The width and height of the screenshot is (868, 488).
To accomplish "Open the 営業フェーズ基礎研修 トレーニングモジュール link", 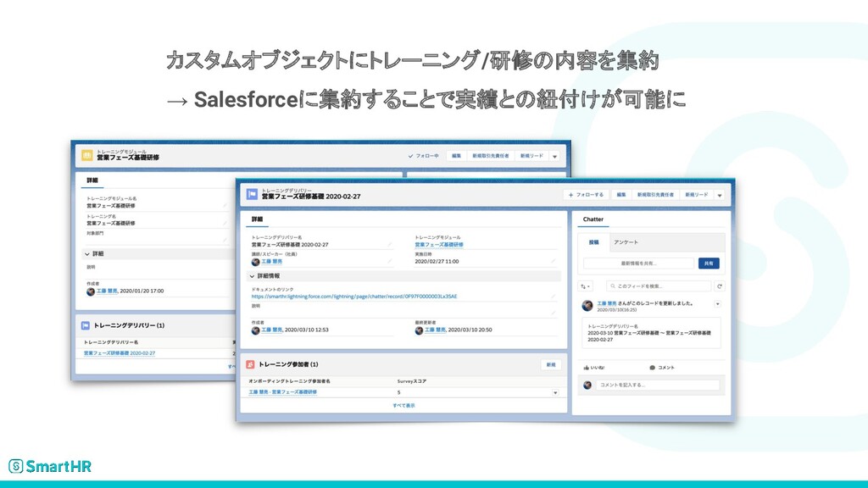I will click(439, 245).
